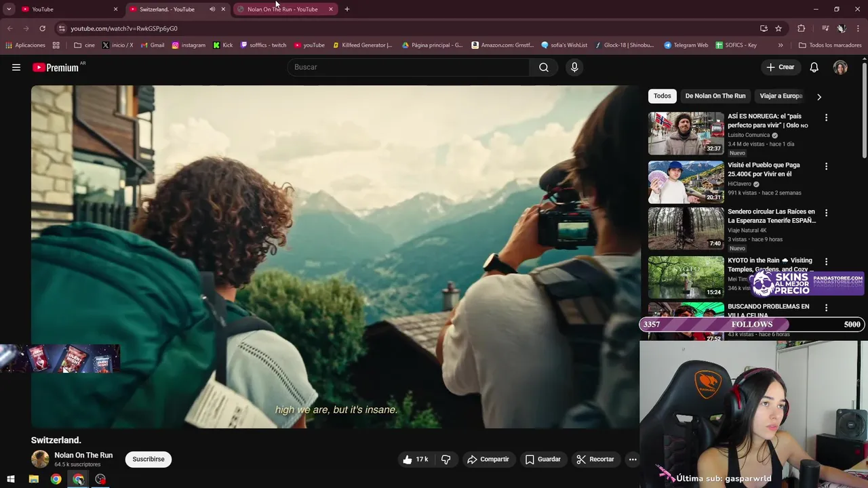Screen dimensions: 868x488
Task: Mute the Switzerland tab audio icon
Action: 212,9
